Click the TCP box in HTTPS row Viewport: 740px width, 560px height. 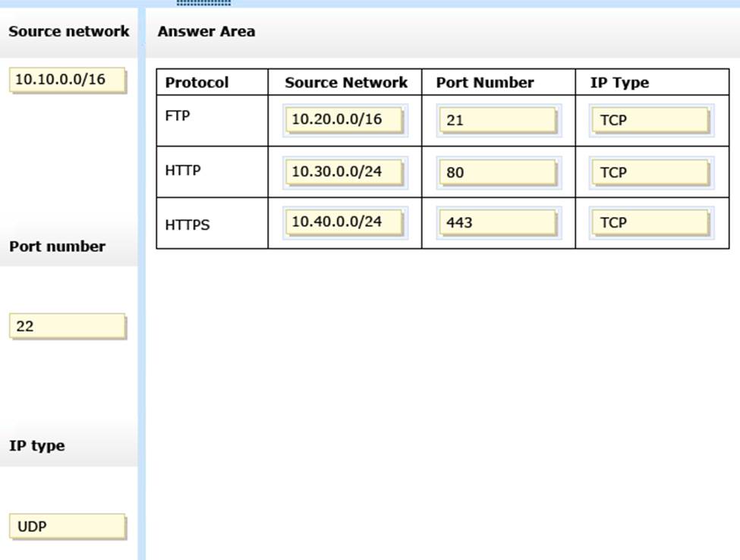651,222
